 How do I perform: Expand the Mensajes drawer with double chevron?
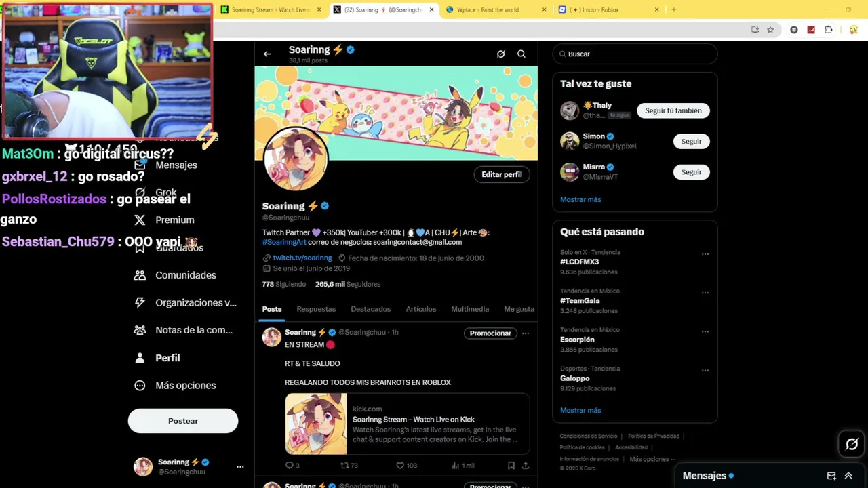point(848,476)
